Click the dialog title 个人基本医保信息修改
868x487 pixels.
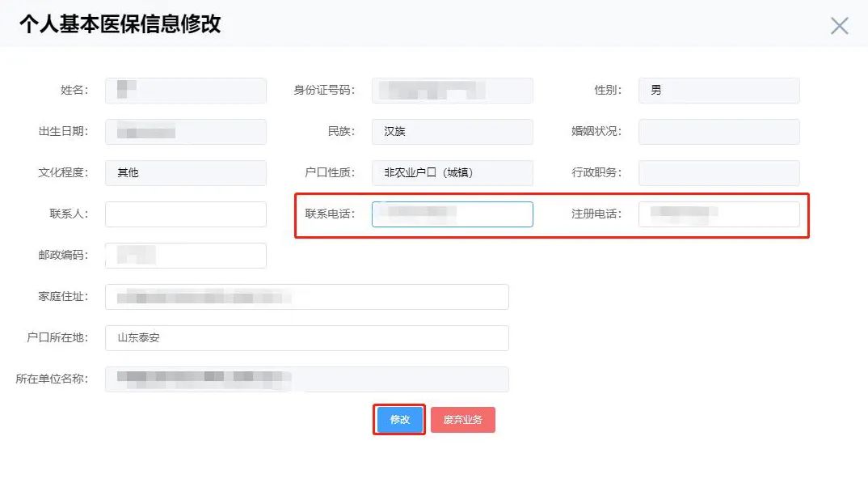120,24
